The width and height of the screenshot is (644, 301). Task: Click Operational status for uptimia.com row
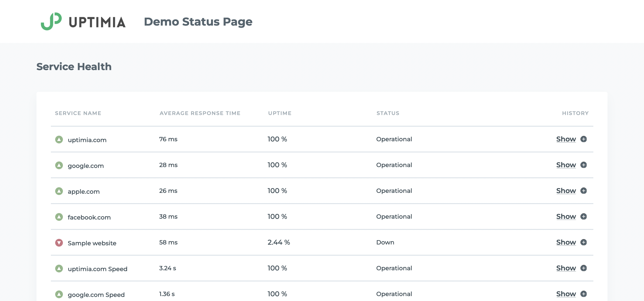pyautogui.click(x=394, y=139)
